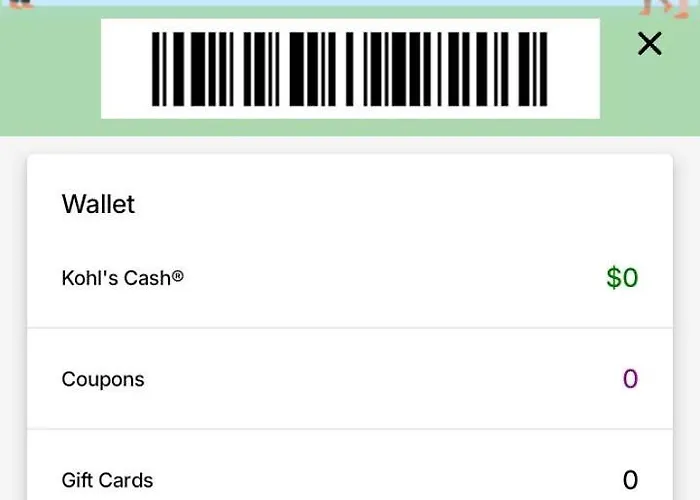Click divider line between Kohl's Cash and Coupons
Image resolution: width=700 pixels, height=500 pixels.
[x=350, y=328]
